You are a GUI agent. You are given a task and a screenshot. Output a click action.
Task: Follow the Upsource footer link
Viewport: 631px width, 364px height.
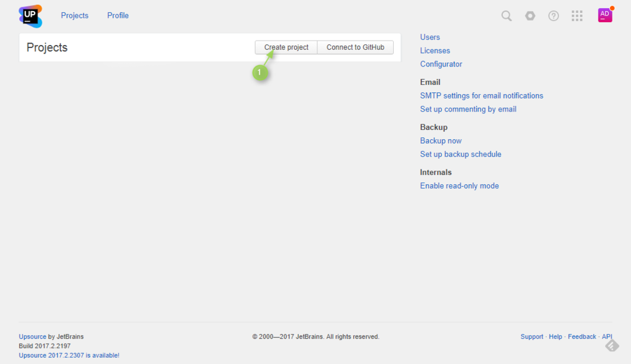pos(32,337)
